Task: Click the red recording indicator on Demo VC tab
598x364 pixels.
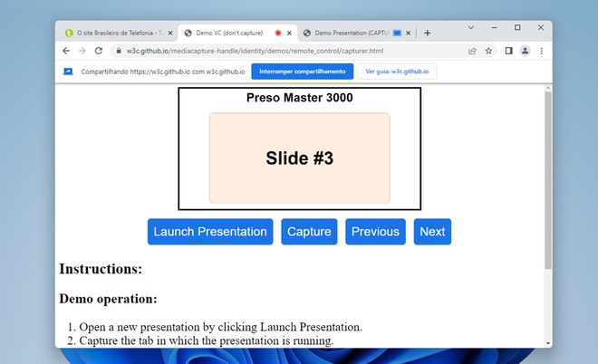Action: pos(278,34)
